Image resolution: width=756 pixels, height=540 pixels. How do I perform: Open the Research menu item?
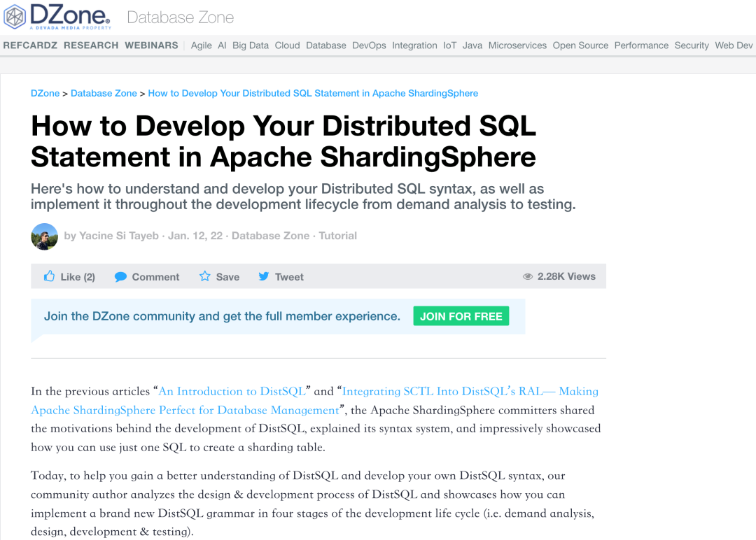click(x=91, y=45)
